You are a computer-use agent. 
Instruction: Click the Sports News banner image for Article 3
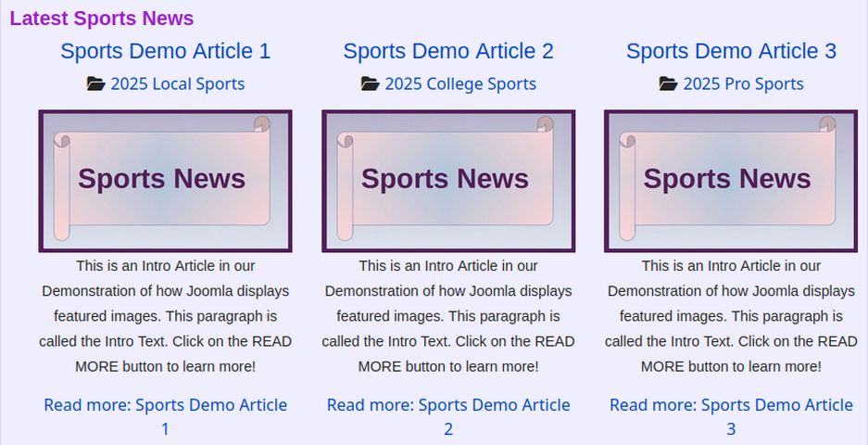click(x=731, y=181)
